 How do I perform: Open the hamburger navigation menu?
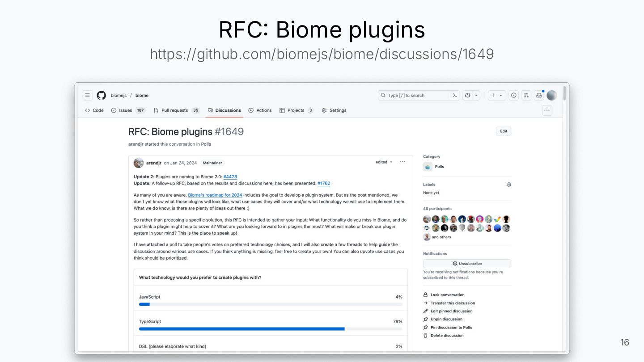88,95
